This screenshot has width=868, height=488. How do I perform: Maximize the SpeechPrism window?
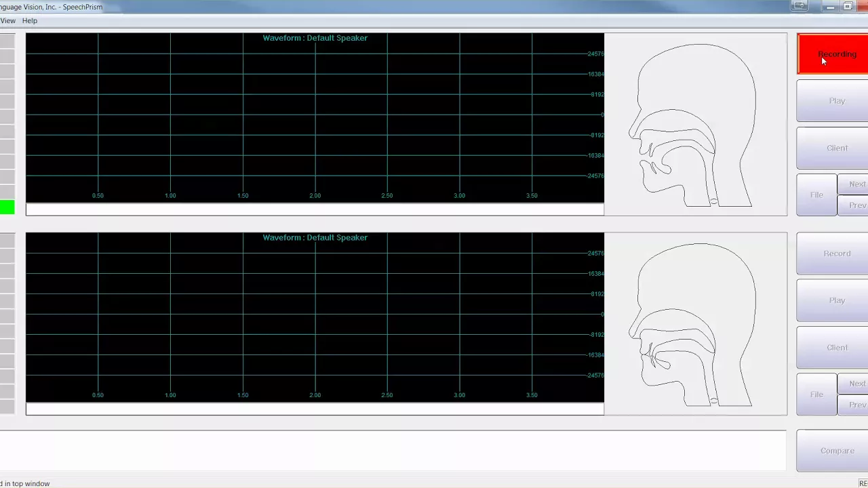(x=848, y=6)
